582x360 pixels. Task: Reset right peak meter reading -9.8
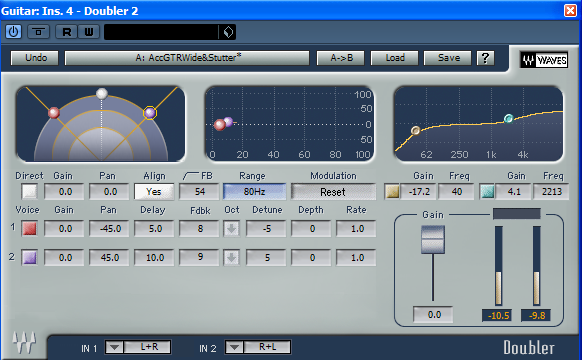pos(536,315)
